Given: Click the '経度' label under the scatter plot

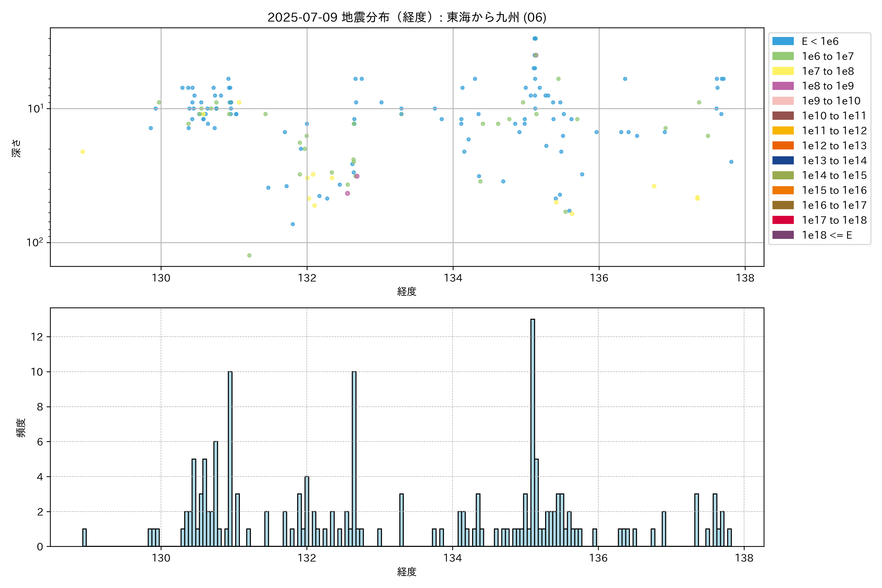Looking at the screenshot, I should 406,291.
